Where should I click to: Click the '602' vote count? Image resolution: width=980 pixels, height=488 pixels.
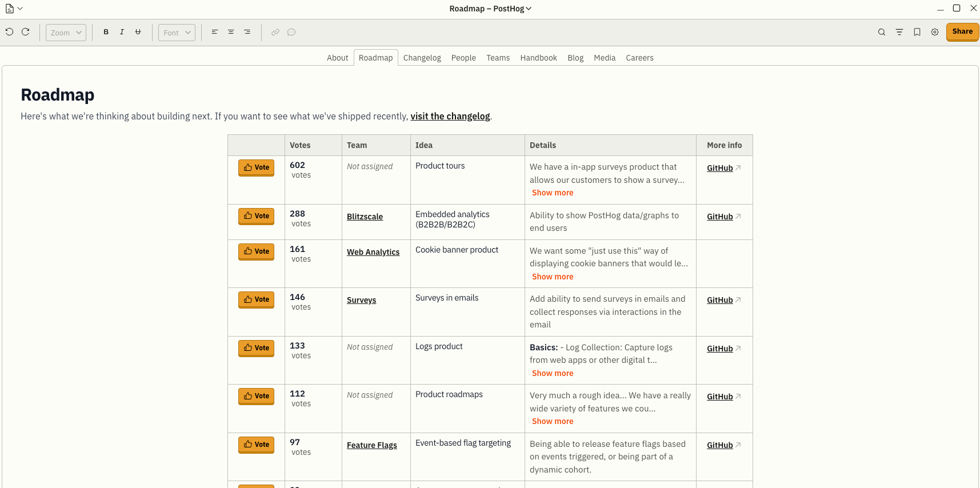(297, 165)
